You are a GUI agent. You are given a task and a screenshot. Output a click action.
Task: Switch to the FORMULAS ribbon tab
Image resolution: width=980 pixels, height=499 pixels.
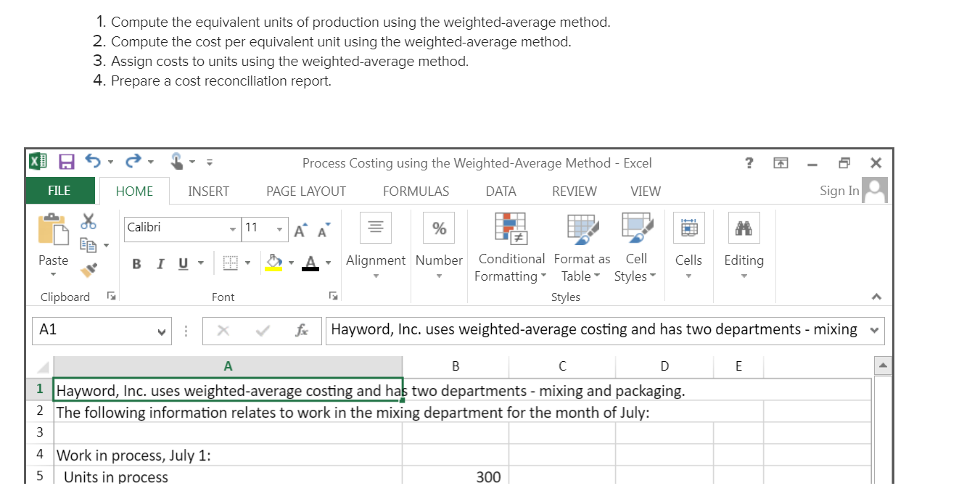(415, 191)
